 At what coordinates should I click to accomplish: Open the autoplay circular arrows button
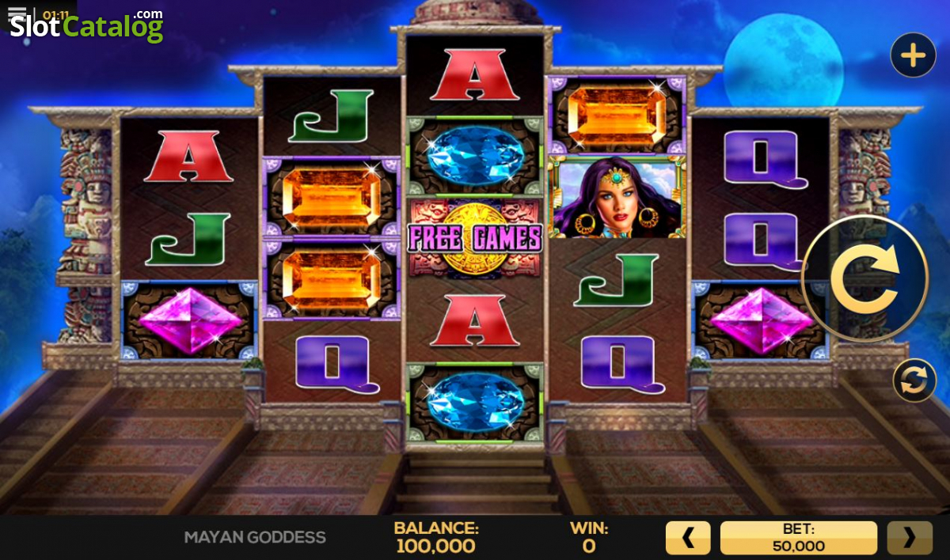tap(914, 380)
